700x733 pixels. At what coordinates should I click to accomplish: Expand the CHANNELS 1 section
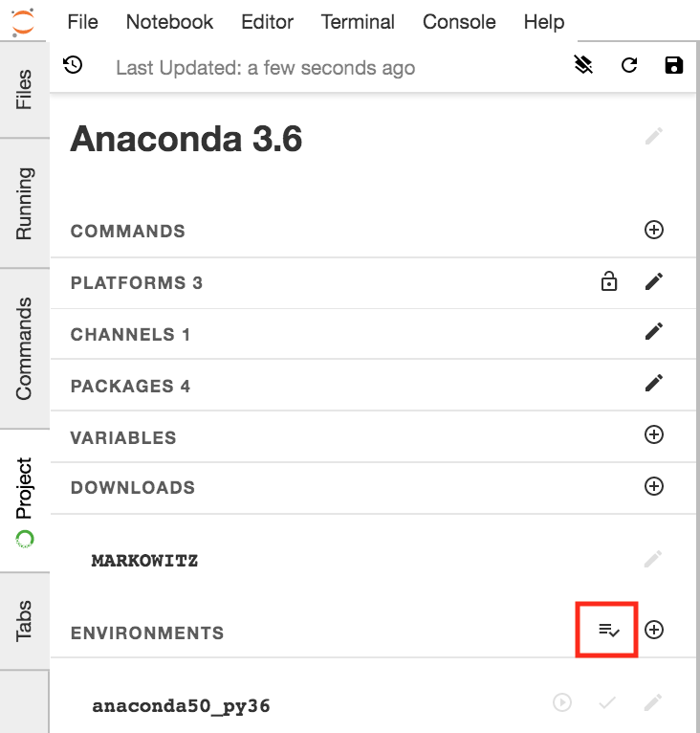pyautogui.click(x=131, y=335)
